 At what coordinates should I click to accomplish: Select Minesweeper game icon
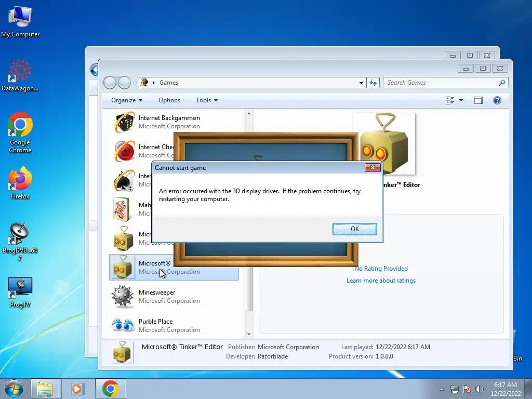coord(123,296)
